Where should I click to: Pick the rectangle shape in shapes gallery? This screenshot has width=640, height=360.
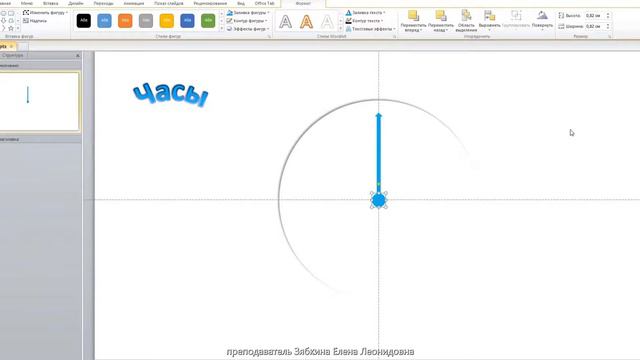11,13
